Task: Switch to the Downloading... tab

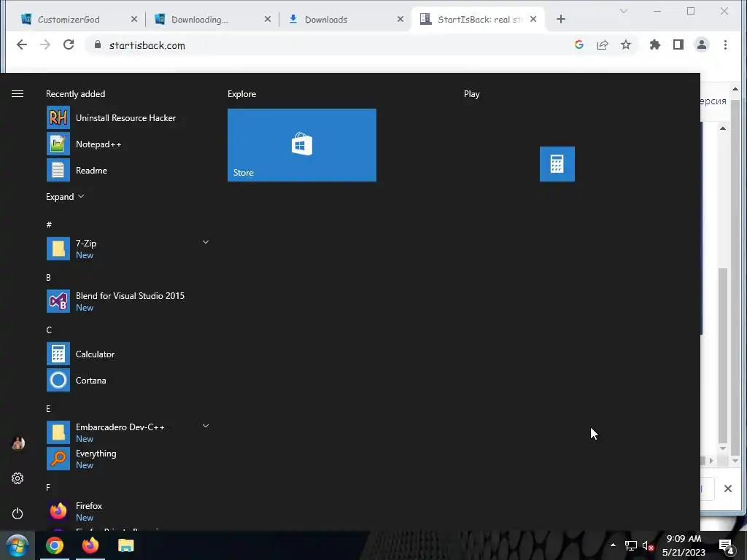Action: click(x=212, y=19)
